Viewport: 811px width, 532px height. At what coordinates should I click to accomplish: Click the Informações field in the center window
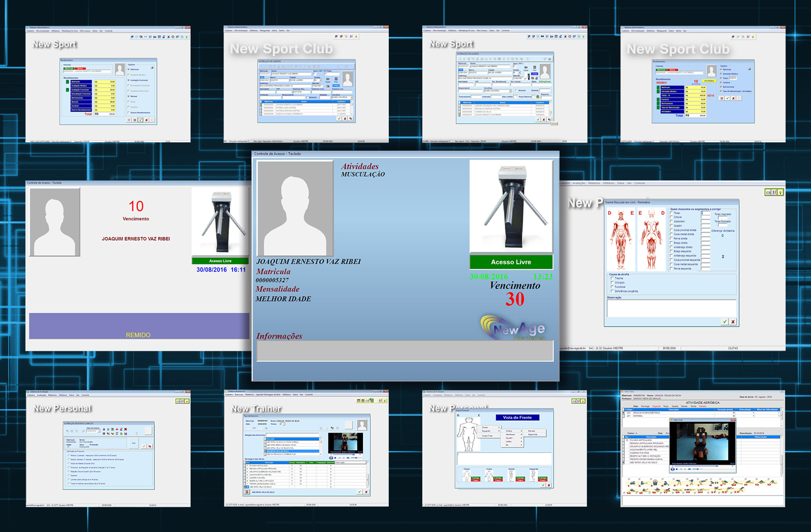405,351
